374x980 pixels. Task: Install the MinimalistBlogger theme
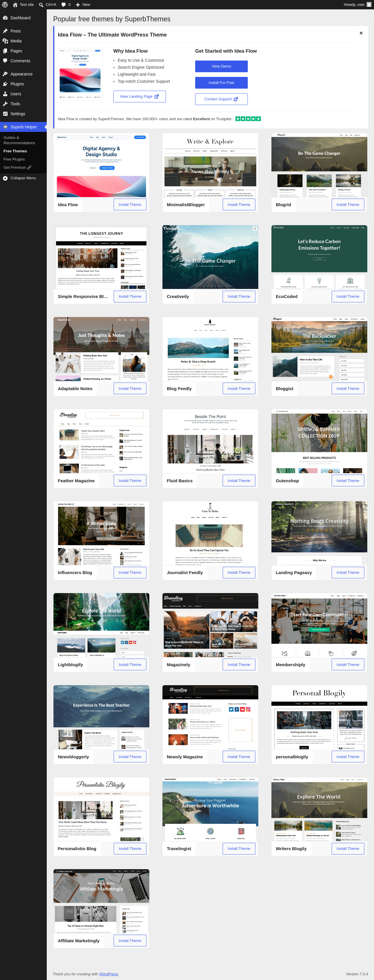click(x=239, y=205)
